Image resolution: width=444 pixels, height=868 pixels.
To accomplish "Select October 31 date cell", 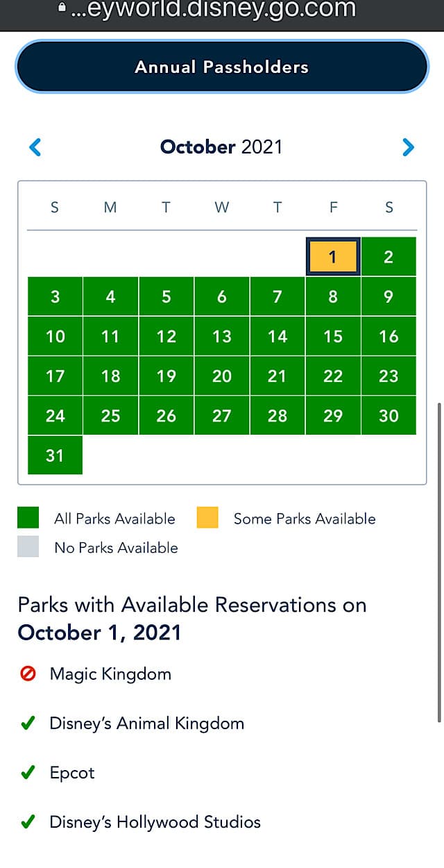I will [55, 456].
